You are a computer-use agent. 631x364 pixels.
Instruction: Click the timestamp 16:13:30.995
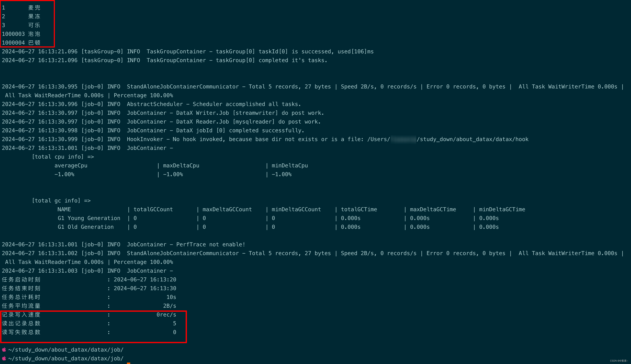point(58,86)
